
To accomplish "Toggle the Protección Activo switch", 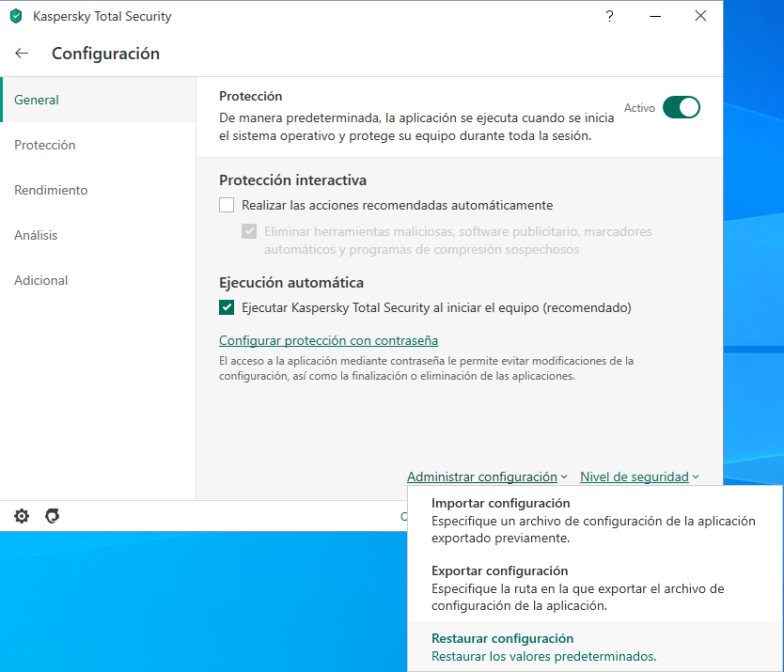I will 681,107.
